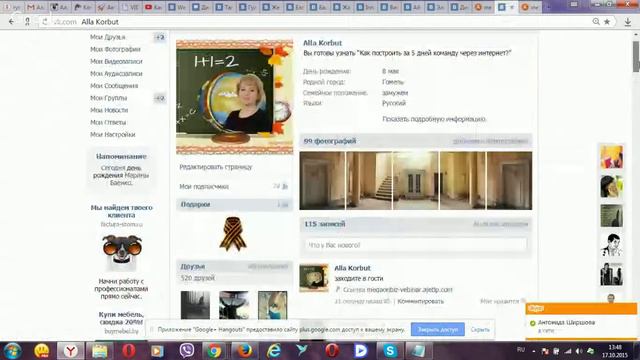Click the +2 counter beside Мои Группы
Image resolution: width=640 pixels, height=360 pixels.
(x=160, y=98)
